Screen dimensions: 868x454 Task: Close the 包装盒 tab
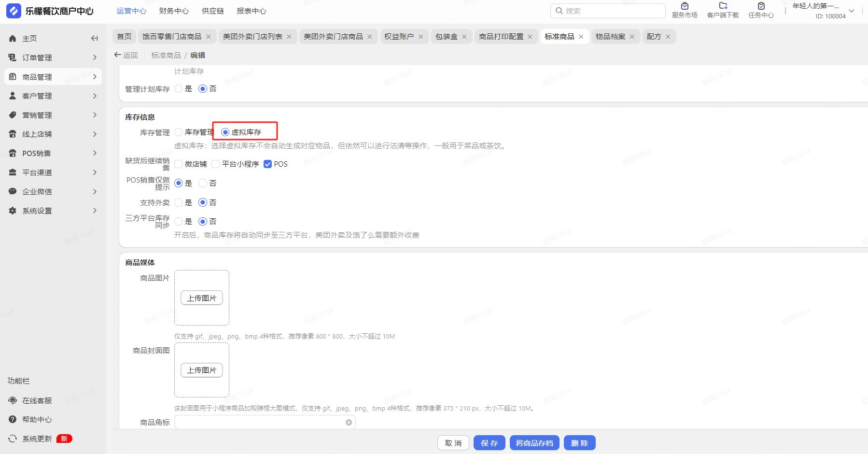pos(464,37)
